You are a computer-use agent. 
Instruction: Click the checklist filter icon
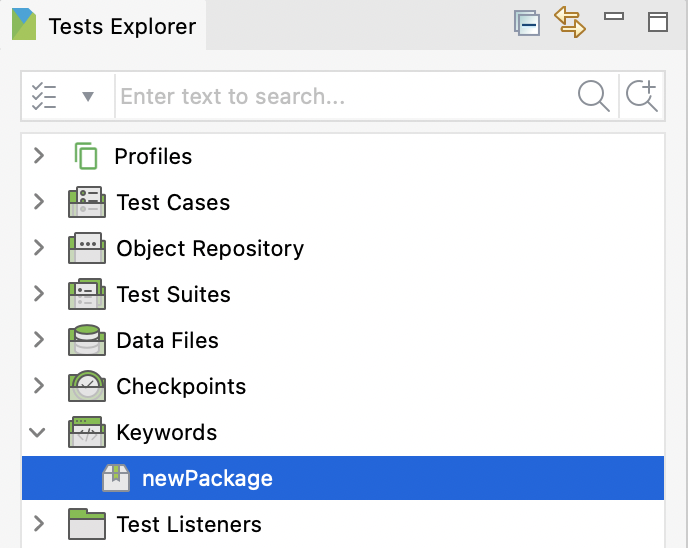coord(44,97)
